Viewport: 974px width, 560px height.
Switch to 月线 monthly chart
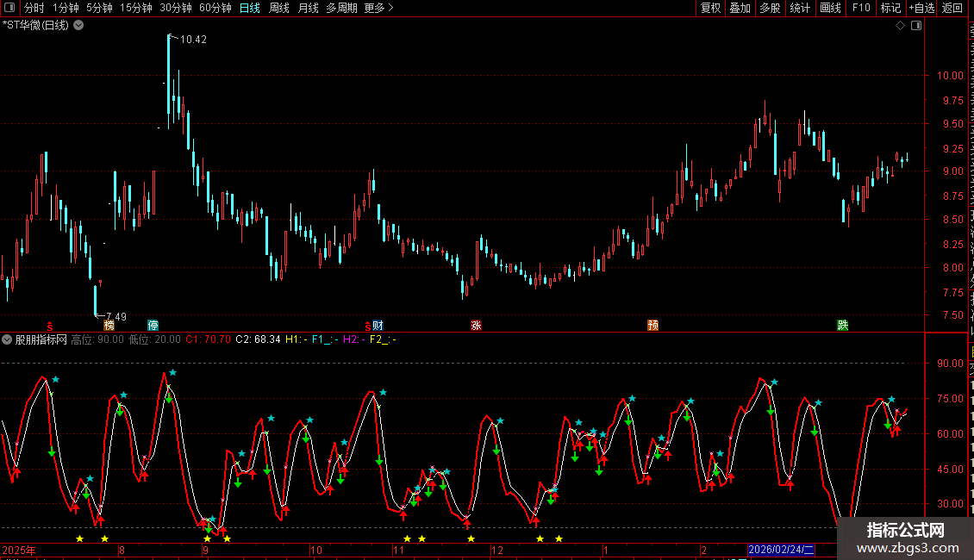[308, 8]
